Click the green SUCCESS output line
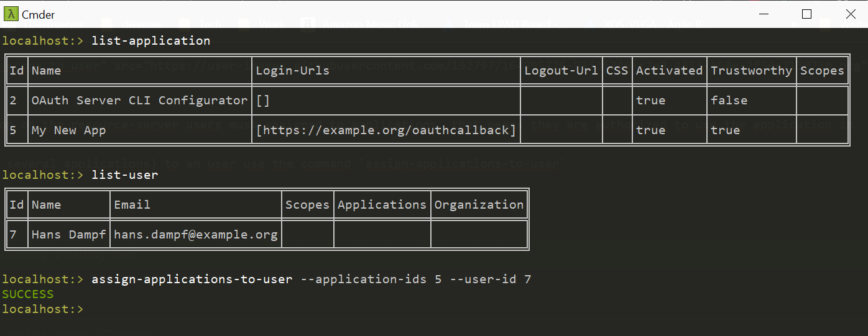 pyautogui.click(x=28, y=294)
